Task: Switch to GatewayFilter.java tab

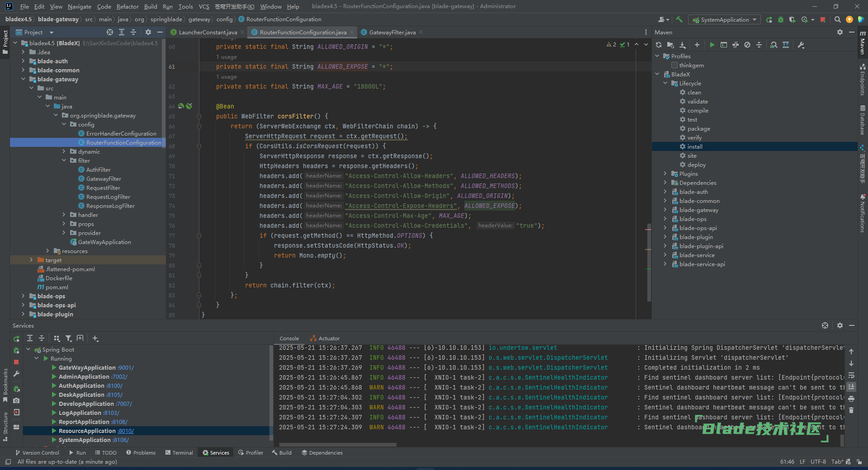Action: pos(392,32)
